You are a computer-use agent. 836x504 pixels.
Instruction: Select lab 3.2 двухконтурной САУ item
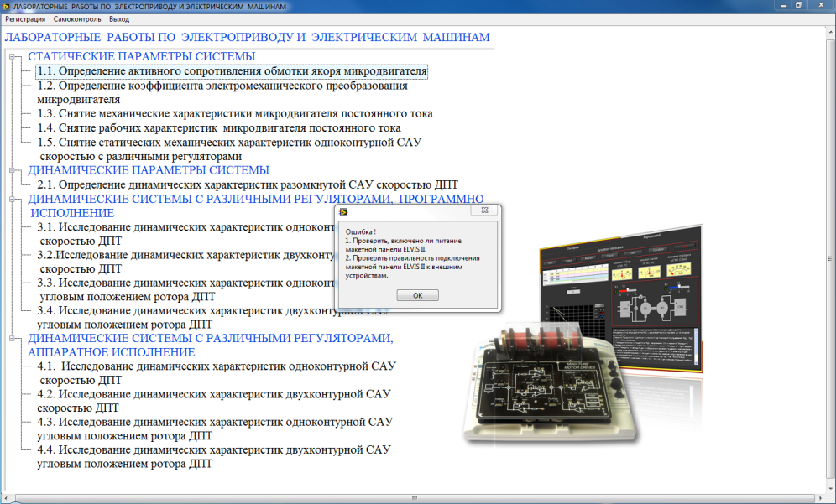click(185, 262)
